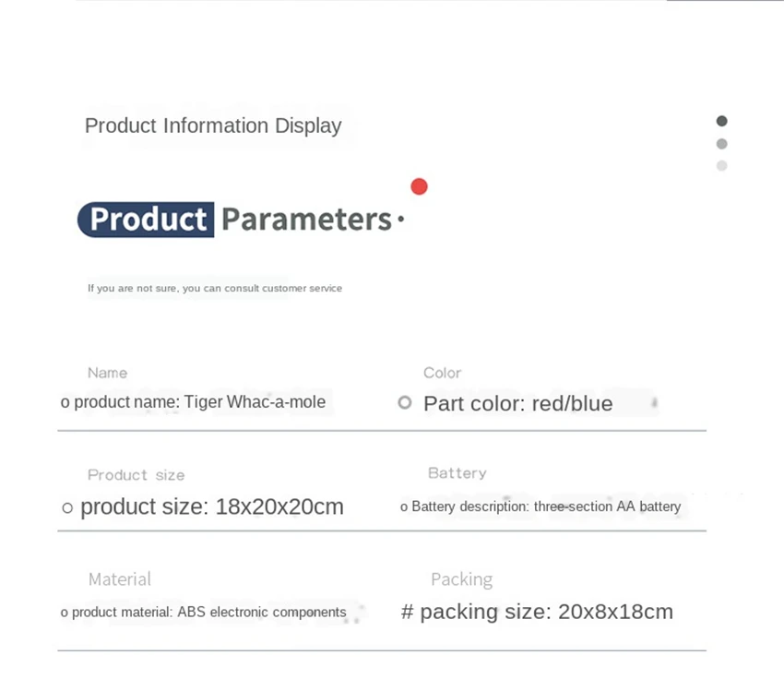
Task: Click the red circle decoration
Action: pos(419,186)
